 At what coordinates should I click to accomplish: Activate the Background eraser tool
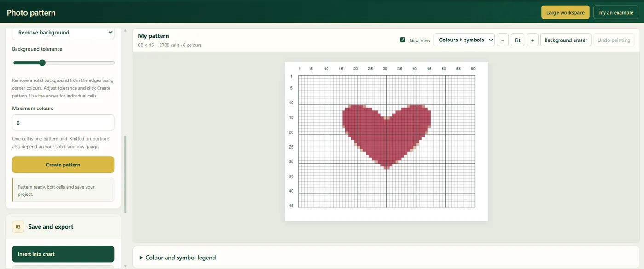point(566,40)
